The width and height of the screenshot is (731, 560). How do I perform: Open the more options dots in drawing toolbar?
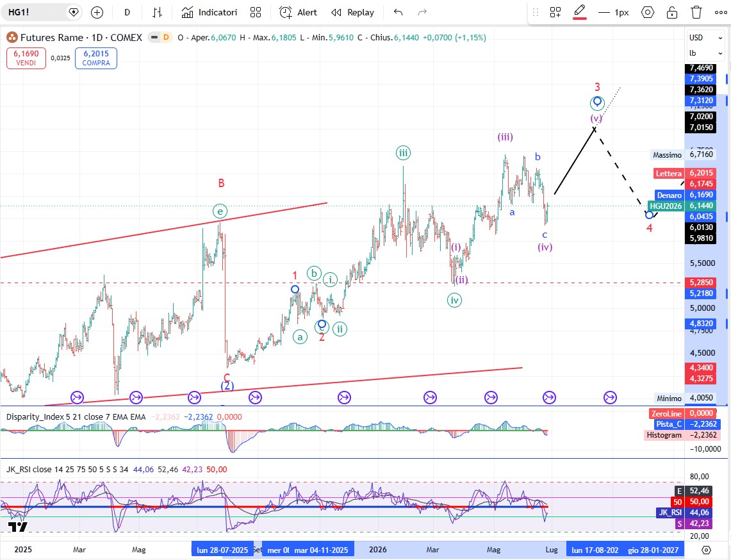coord(721,13)
